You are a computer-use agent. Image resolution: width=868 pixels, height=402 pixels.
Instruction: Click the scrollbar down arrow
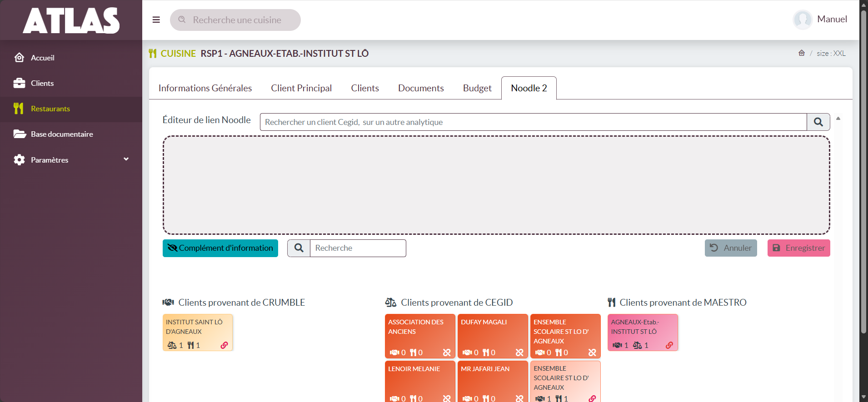[x=864, y=397]
